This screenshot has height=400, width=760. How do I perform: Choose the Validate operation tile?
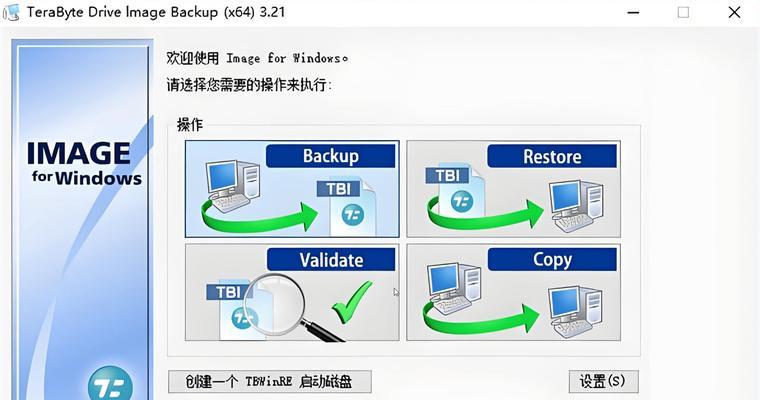292,292
